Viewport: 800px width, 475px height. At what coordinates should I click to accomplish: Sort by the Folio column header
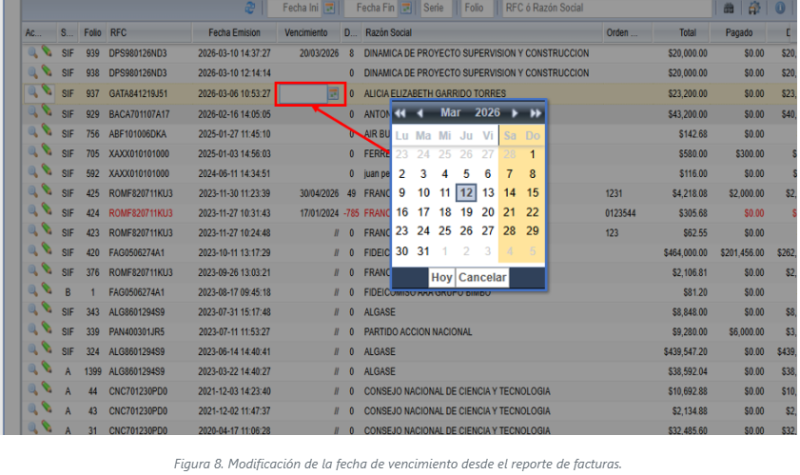(x=92, y=33)
